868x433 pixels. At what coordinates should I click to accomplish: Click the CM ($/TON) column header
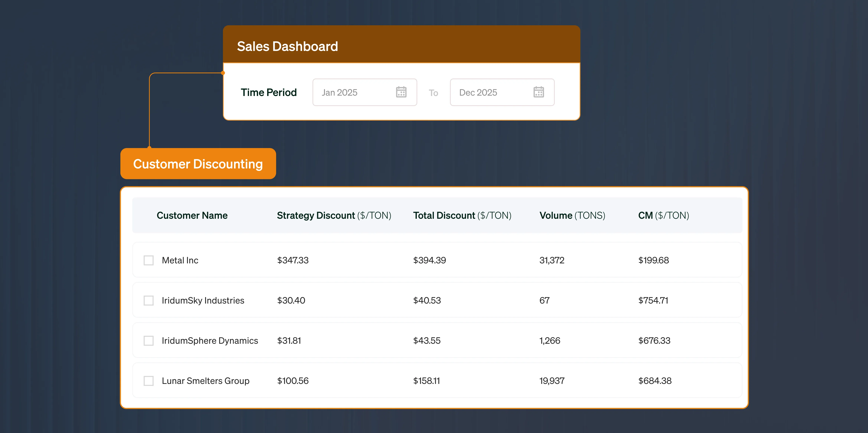[x=663, y=216]
